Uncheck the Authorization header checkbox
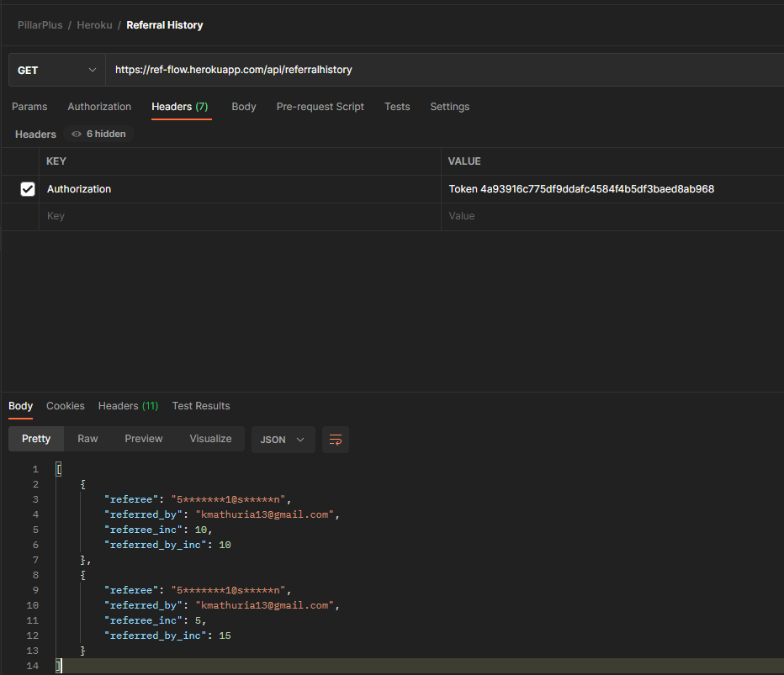Viewport: 784px width, 675px height. (28, 190)
